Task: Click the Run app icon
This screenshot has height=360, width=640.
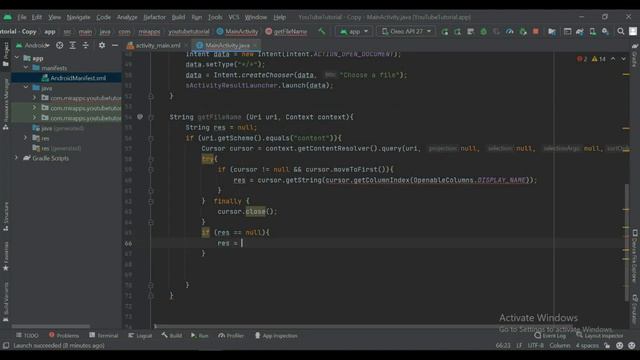Action: point(444,31)
